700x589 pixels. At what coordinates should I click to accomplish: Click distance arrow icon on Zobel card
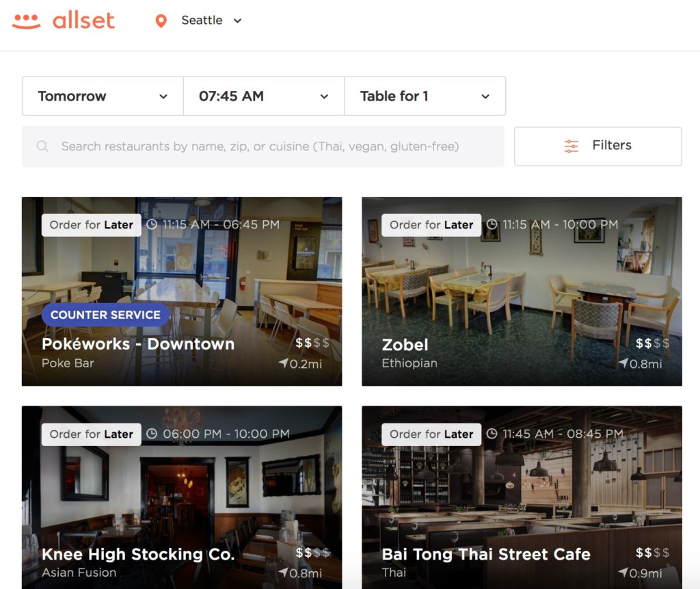pos(623,363)
